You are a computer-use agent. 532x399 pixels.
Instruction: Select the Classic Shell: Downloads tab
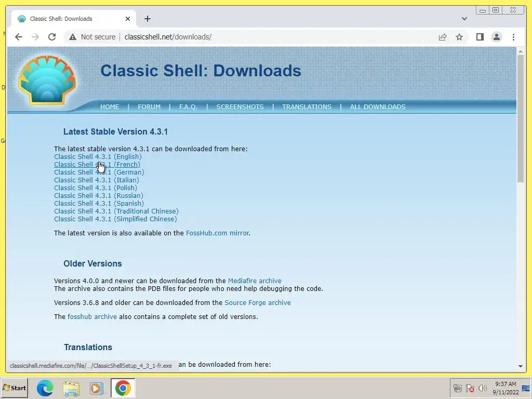point(74,19)
